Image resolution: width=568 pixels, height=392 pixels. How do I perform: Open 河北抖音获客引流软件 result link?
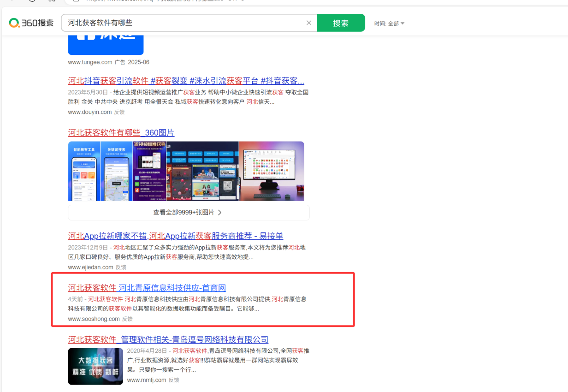click(x=186, y=81)
